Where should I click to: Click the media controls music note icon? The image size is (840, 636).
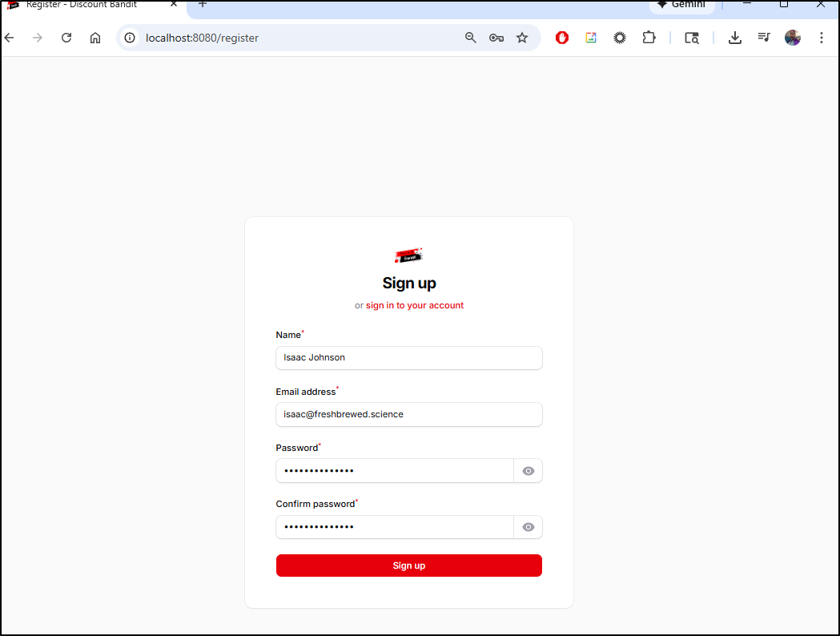(764, 38)
